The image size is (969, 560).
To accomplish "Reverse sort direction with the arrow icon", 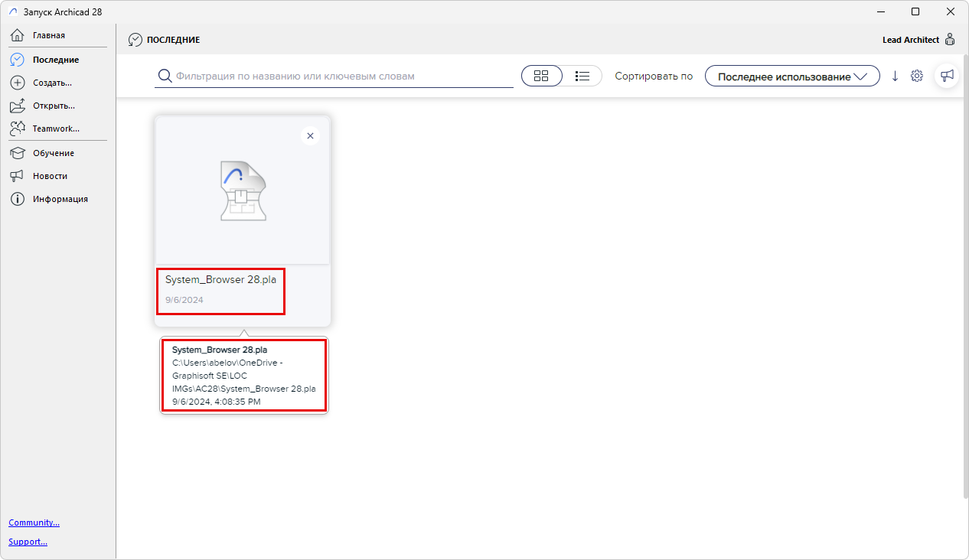I will 895,77.
